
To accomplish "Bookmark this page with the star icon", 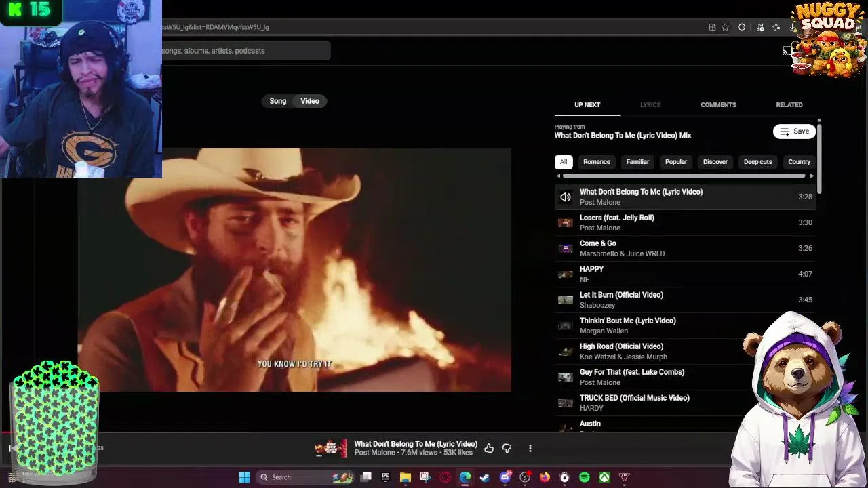I will coord(725,27).
